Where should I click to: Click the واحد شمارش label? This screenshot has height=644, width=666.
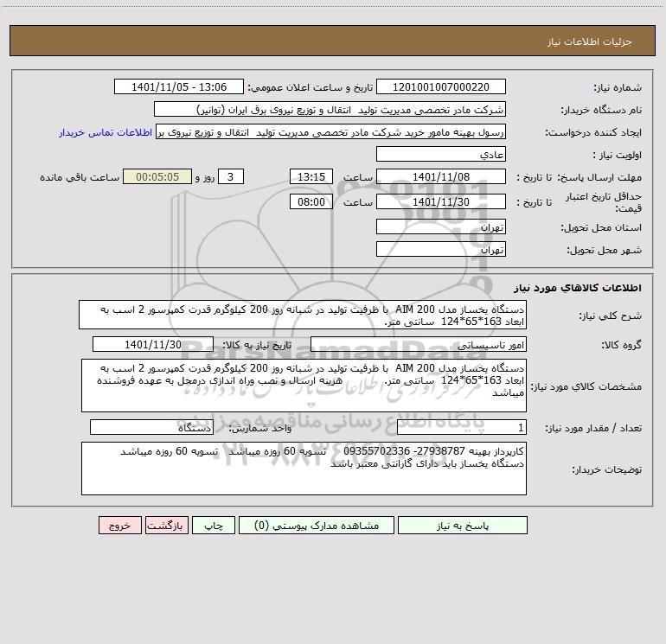[260, 429]
